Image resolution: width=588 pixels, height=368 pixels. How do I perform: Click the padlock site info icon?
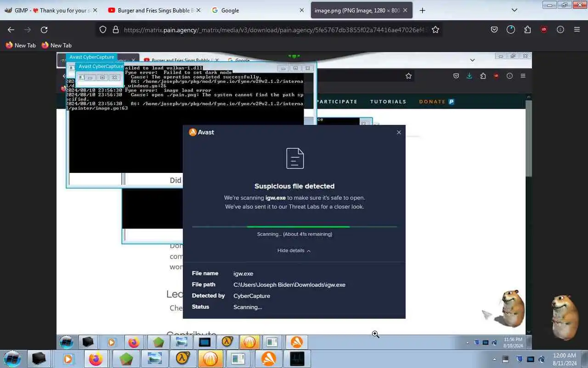[115, 29]
